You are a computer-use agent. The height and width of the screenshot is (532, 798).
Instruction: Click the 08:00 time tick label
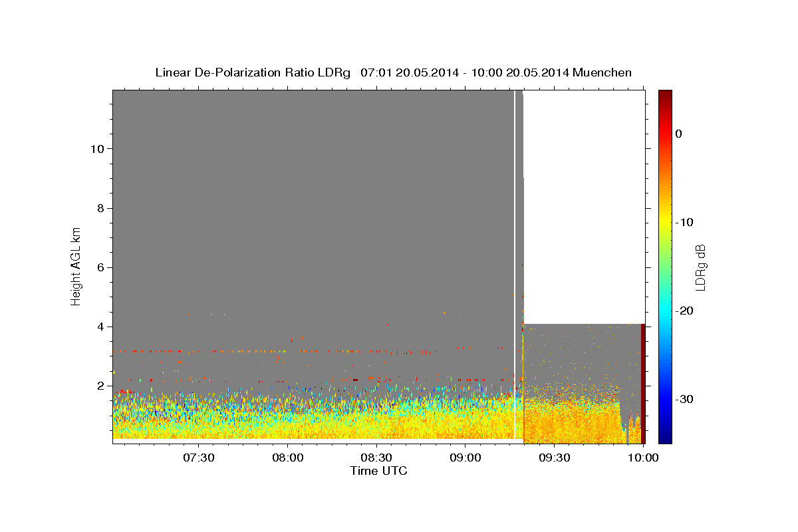[x=288, y=458]
